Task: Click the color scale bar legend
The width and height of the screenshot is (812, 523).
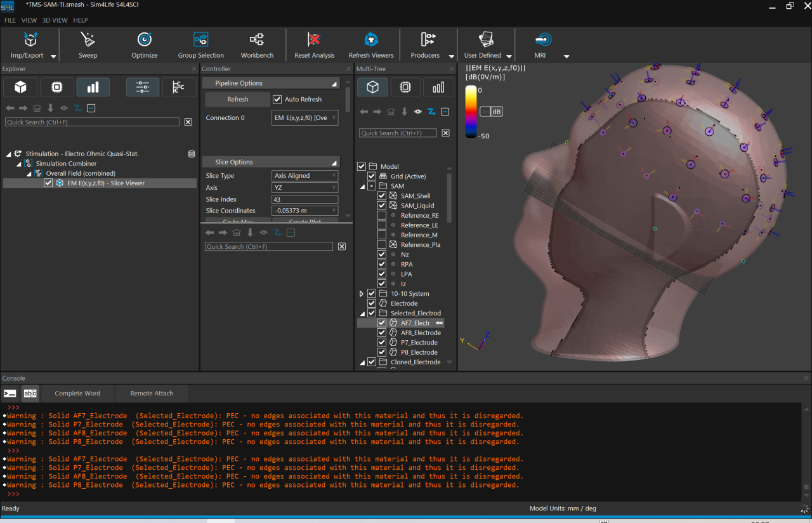Action: click(x=471, y=112)
